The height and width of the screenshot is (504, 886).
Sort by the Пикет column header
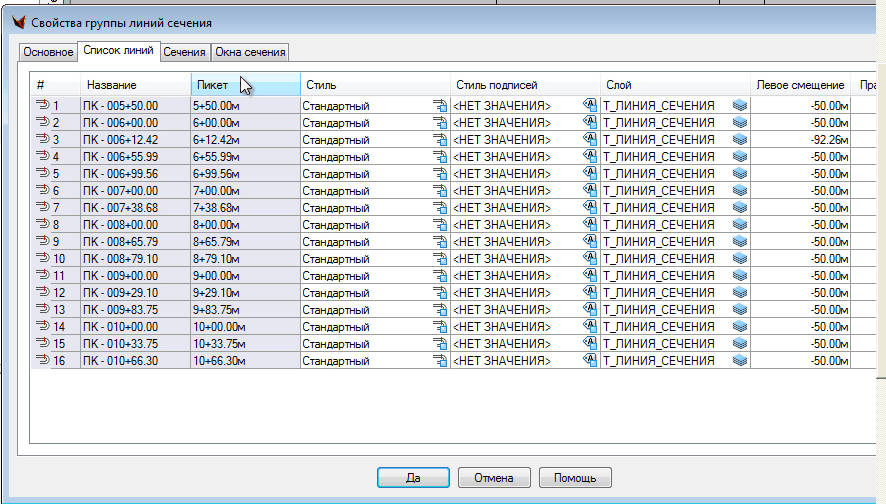(245, 85)
